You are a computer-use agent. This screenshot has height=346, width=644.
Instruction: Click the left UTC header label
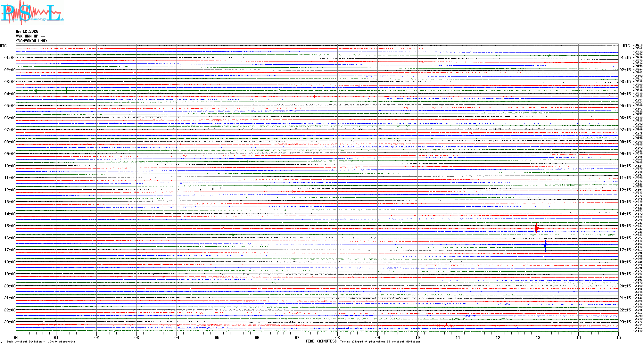(x=3, y=46)
